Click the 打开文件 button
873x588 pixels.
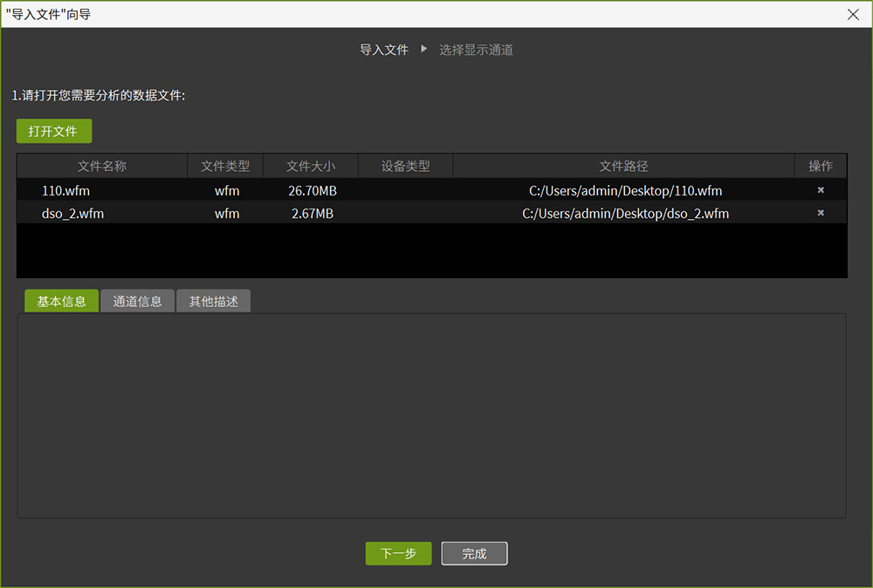[x=53, y=132]
